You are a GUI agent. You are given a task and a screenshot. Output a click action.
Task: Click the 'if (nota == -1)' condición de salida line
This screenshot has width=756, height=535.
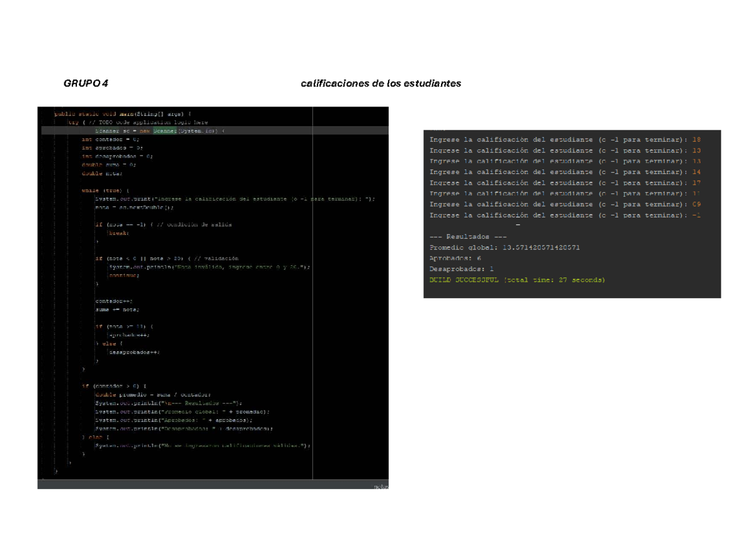tap(163, 224)
